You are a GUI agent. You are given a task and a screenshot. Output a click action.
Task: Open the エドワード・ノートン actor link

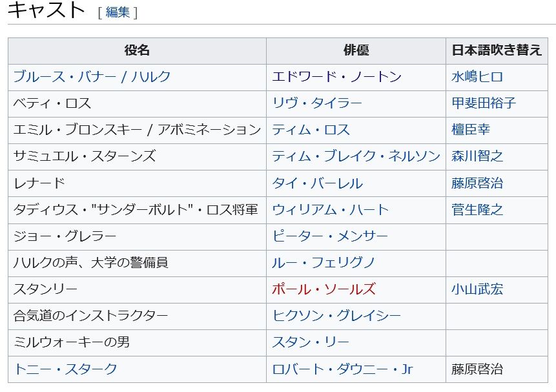[x=336, y=77]
